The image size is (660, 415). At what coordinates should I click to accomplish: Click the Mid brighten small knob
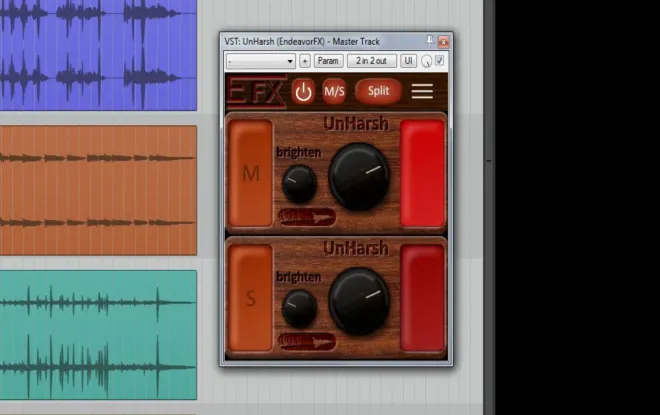click(299, 184)
